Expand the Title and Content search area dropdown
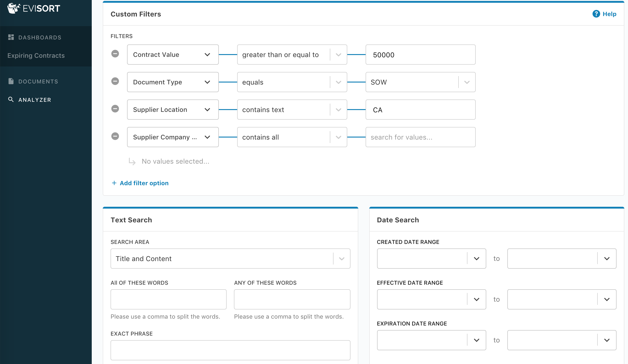Image resolution: width=628 pixels, height=364 pixels. click(342, 259)
